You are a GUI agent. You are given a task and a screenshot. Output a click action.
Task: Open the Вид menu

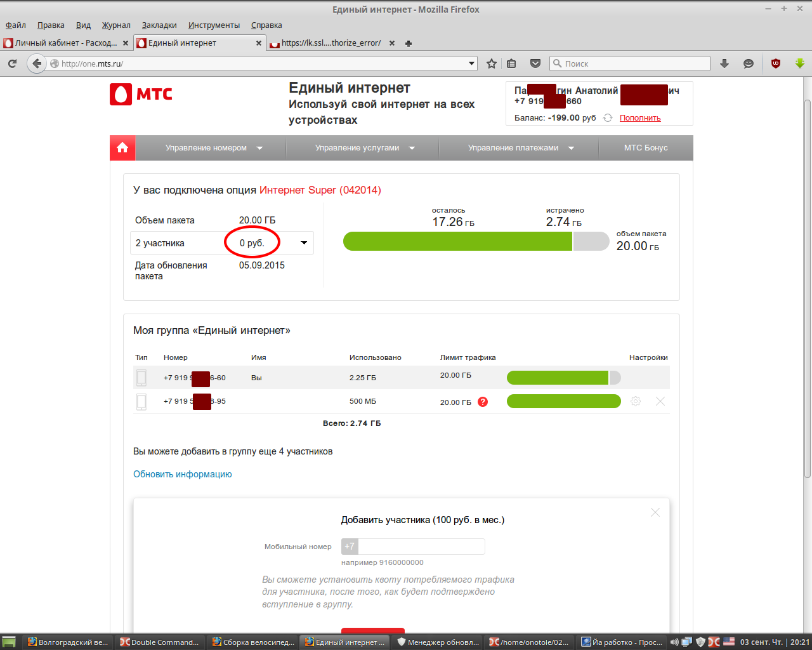[83, 25]
